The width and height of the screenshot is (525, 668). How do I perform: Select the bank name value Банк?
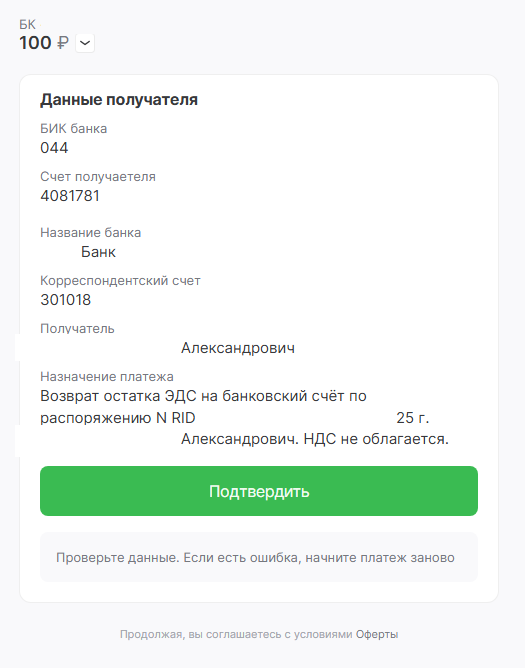pyautogui.click(x=98, y=252)
